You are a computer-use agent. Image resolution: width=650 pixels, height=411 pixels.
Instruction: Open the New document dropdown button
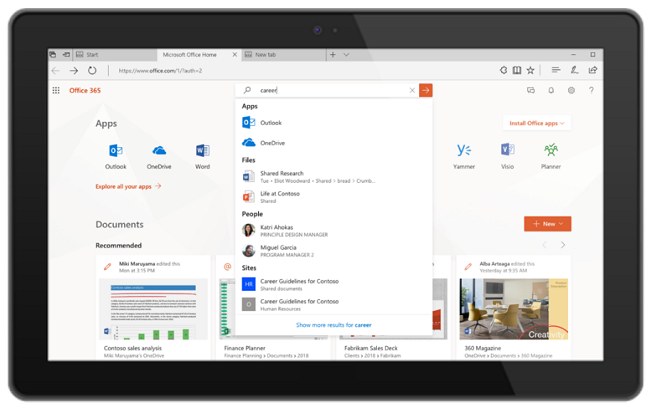click(548, 224)
